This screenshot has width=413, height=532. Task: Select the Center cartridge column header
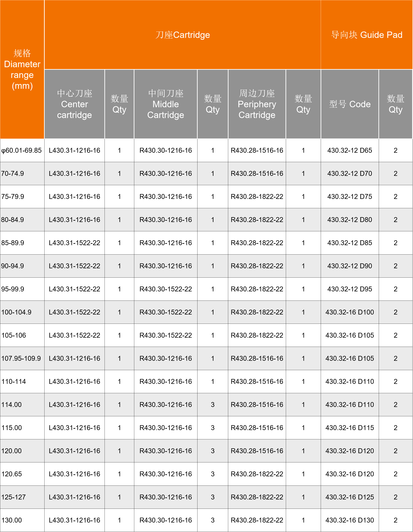click(x=74, y=104)
